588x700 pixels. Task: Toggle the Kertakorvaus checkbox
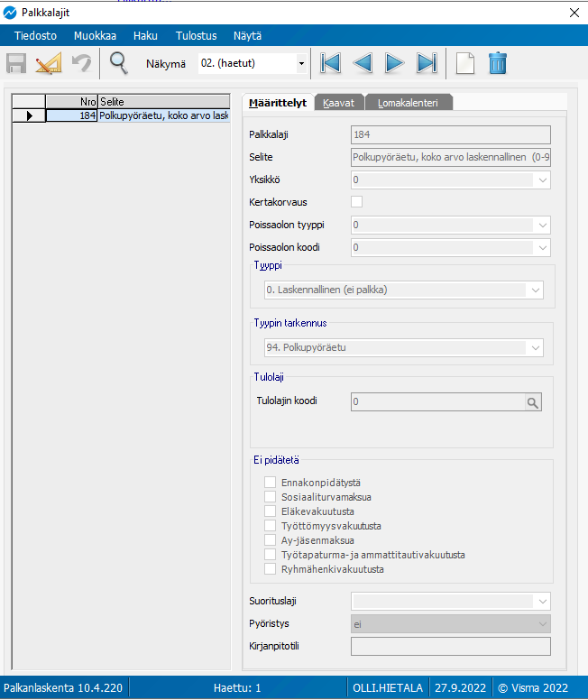point(357,202)
